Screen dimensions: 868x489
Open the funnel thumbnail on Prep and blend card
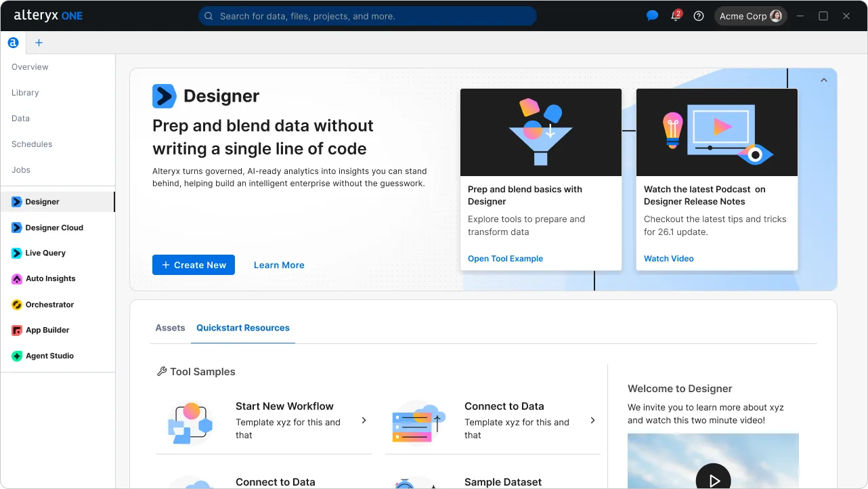(541, 133)
